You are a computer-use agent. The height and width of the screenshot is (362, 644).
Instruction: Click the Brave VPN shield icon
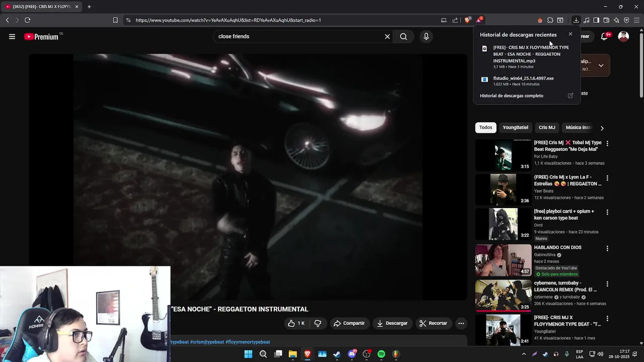click(626, 20)
